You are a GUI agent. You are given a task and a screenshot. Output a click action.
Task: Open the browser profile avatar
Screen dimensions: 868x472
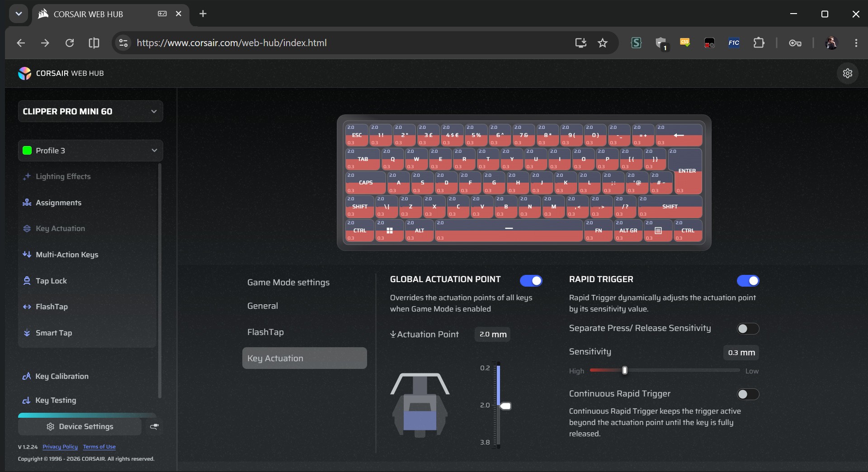(x=831, y=43)
